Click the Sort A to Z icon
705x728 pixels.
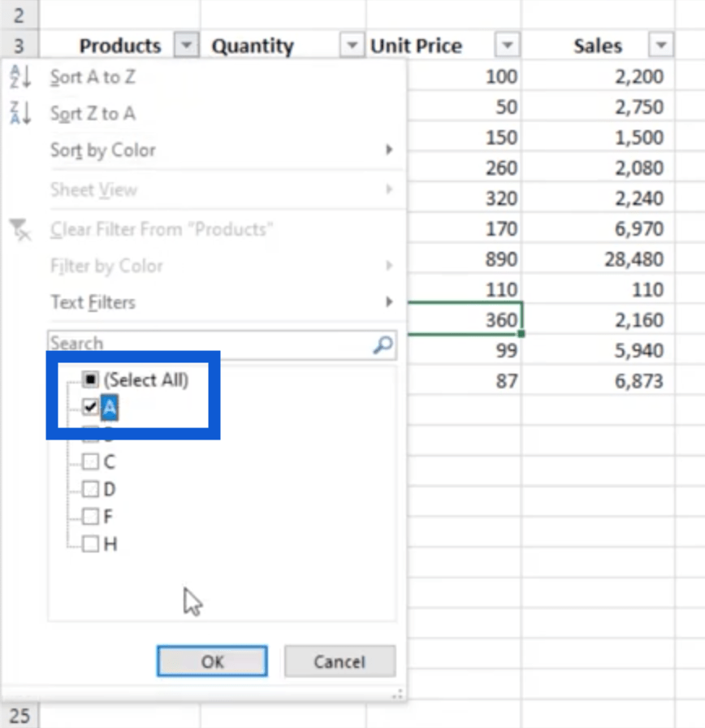21,76
